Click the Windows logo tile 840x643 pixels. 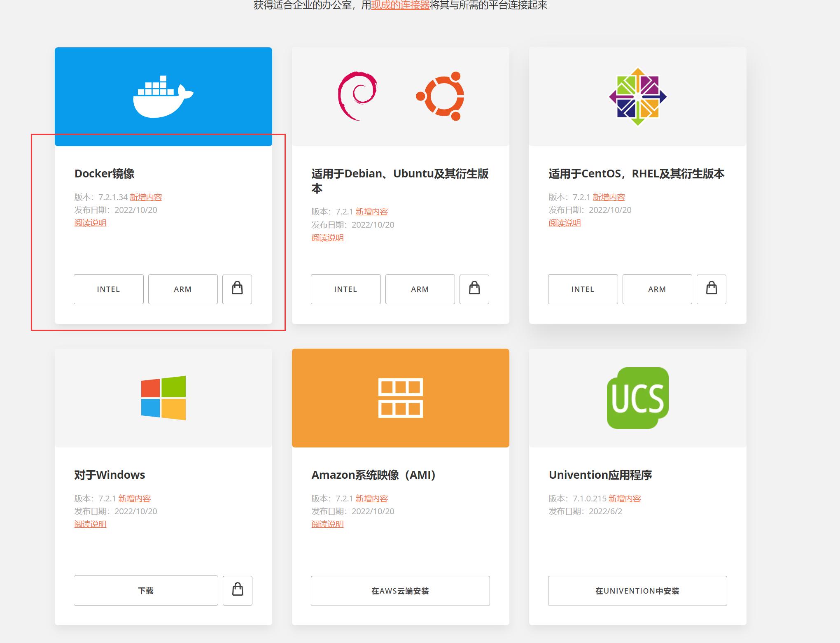[163, 398]
